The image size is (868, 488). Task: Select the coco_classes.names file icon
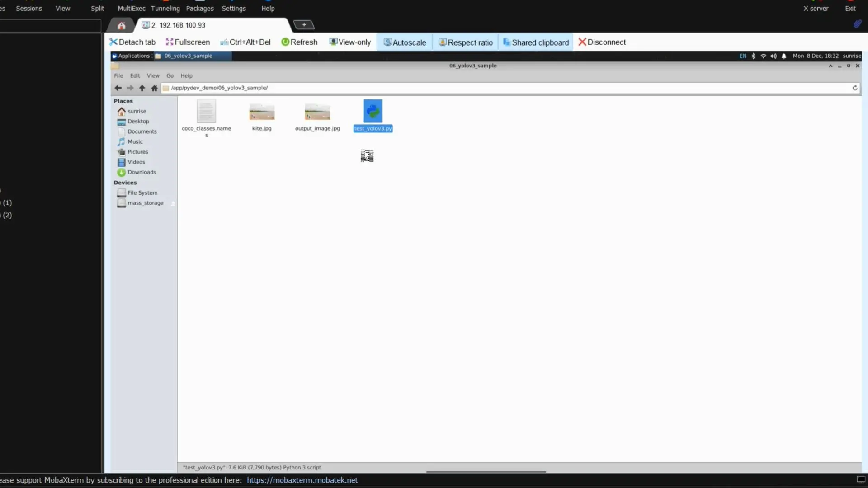(206, 111)
